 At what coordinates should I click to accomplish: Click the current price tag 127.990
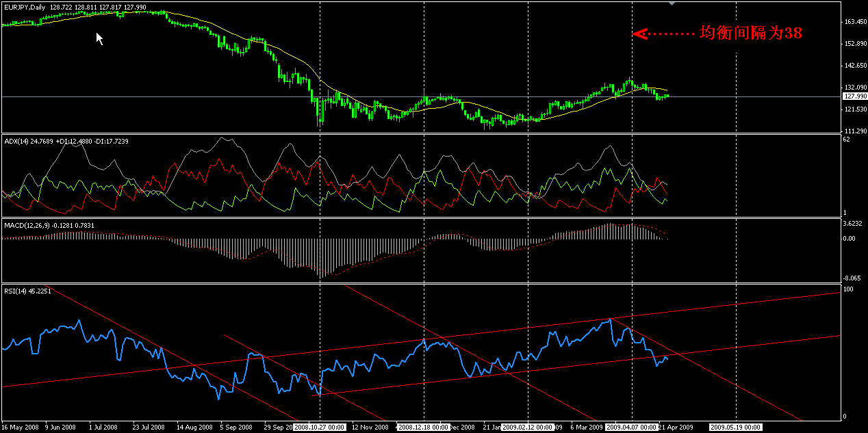click(854, 96)
